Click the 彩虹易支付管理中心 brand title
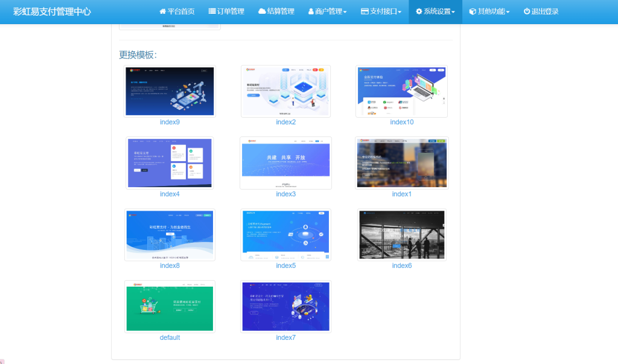Viewport: 618px width, 364px height. coord(52,11)
